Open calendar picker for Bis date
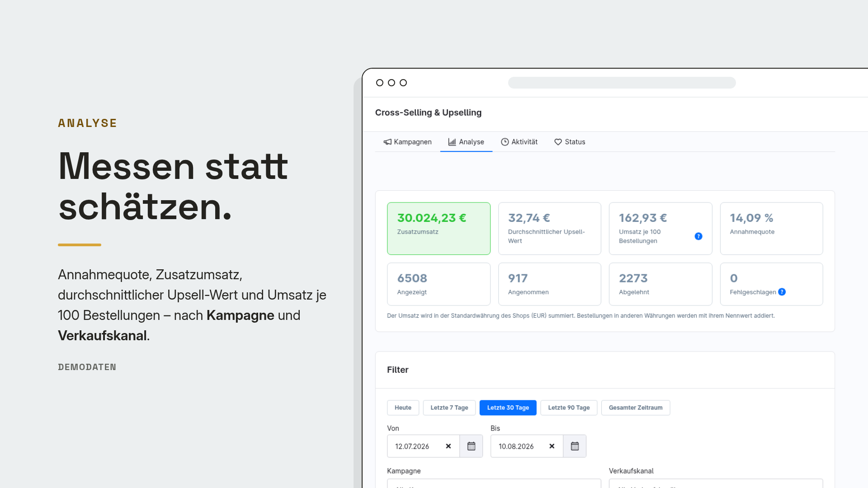868x488 pixels. coord(575,446)
